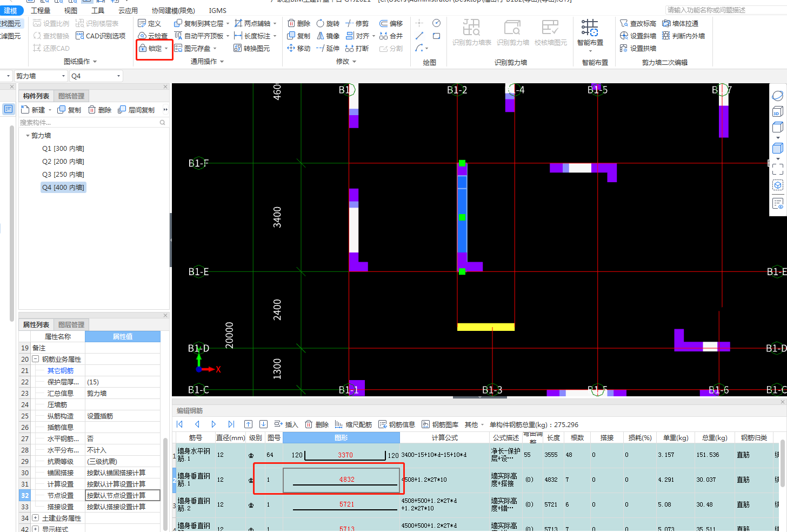Open 锁定 dropdown arrow
Image resolution: width=787 pixels, height=532 pixels.
tap(166, 49)
